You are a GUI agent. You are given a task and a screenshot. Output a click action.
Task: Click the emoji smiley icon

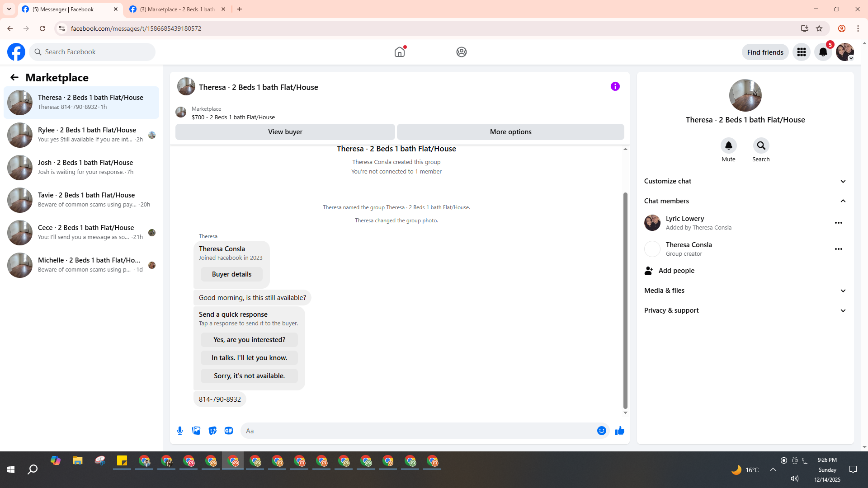tap(601, 431)
